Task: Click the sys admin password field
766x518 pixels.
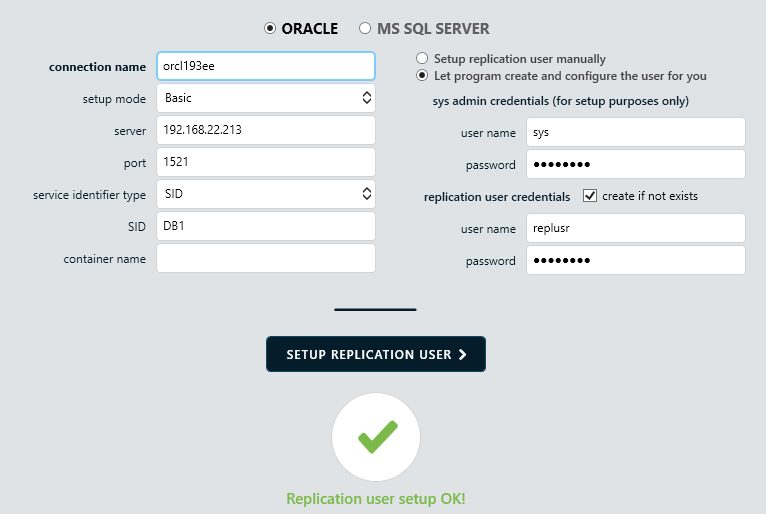Action: tap(636, 164)
